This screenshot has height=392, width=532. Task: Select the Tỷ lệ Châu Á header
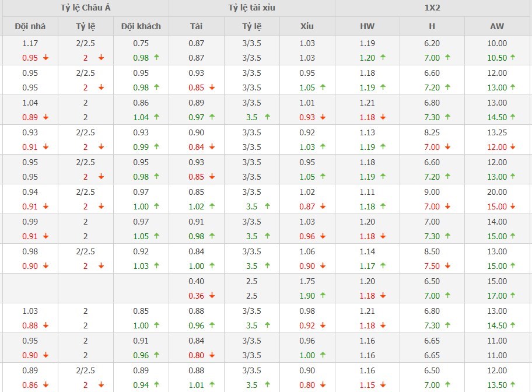click(x=85, y=8)
